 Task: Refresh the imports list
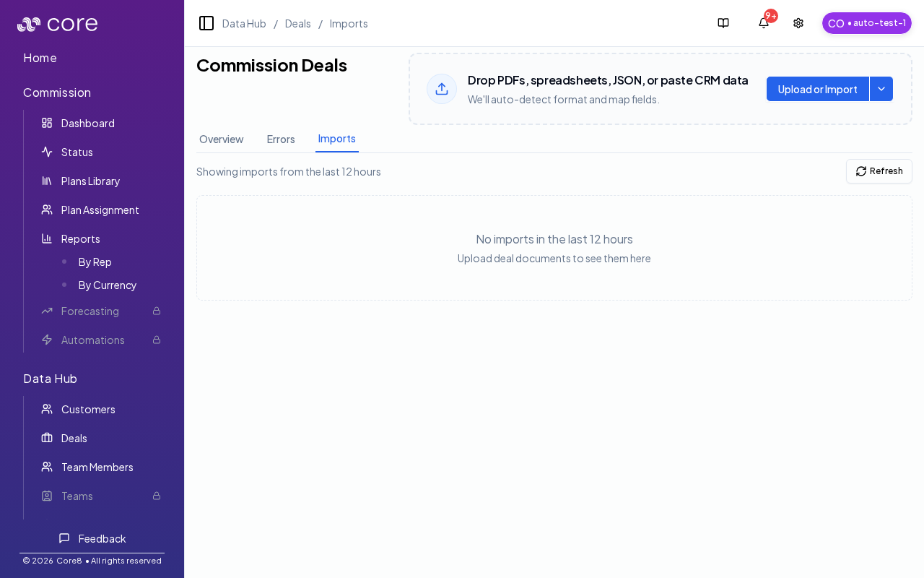point(879,171)
